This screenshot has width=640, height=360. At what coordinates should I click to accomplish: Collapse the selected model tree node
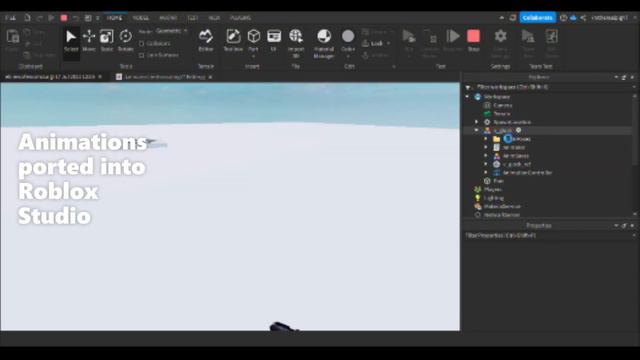[x=476, y=130]
